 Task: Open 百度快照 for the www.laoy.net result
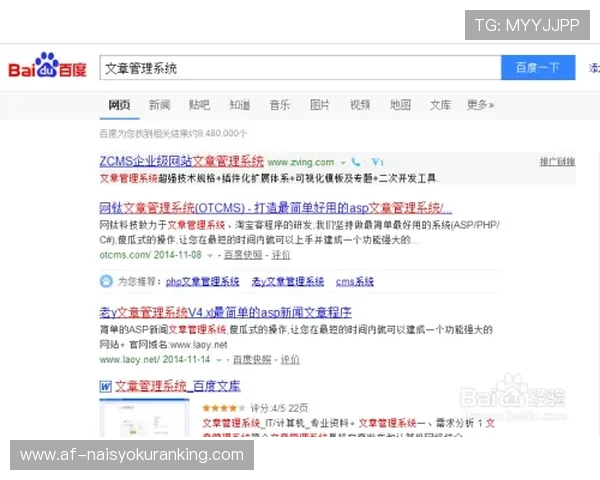[x=252, y=359]
